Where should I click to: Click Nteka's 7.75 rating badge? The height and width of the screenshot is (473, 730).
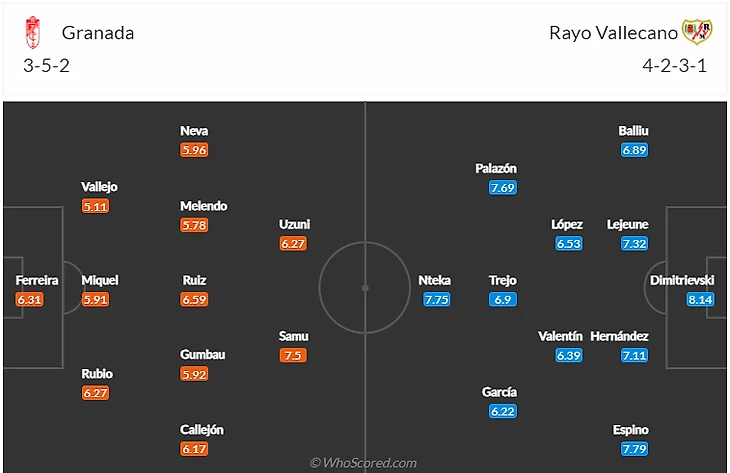[x=435, y=299]
